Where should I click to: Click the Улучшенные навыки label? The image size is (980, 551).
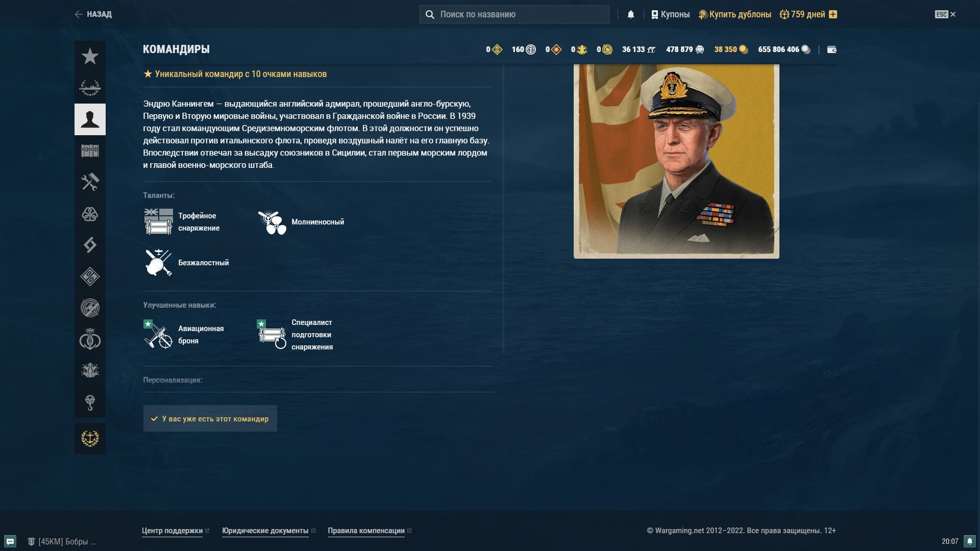(179, 305)
